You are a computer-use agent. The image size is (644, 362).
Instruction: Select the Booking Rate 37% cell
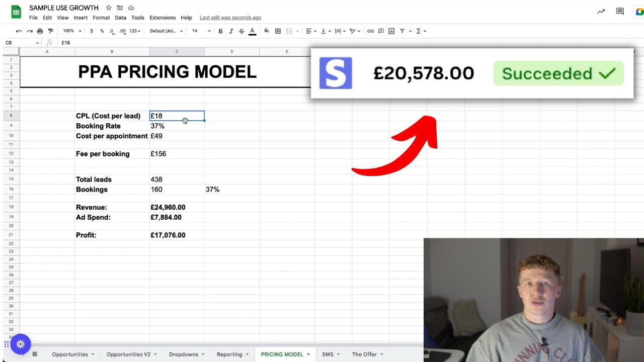click(x=177, y=126)
